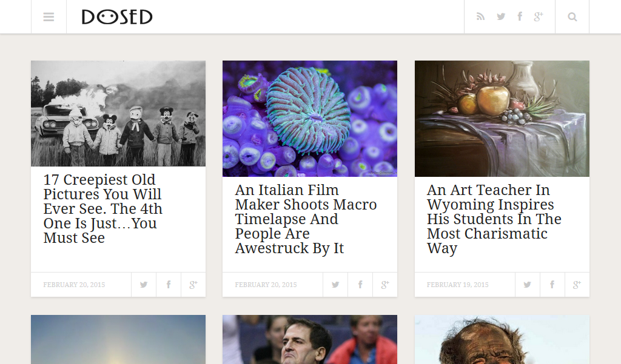The height and width of the screenshot is (364, 621).
Task: Share the Italian Film Maker post on Google Plus
Action: (x=385, y=285)
